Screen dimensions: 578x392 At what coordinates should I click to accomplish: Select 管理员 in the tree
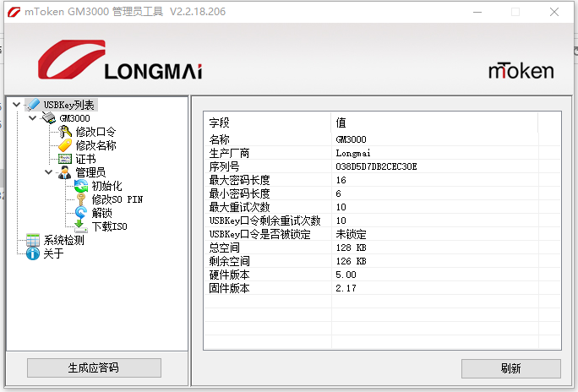pyautogui.click(x=90, y=172)
